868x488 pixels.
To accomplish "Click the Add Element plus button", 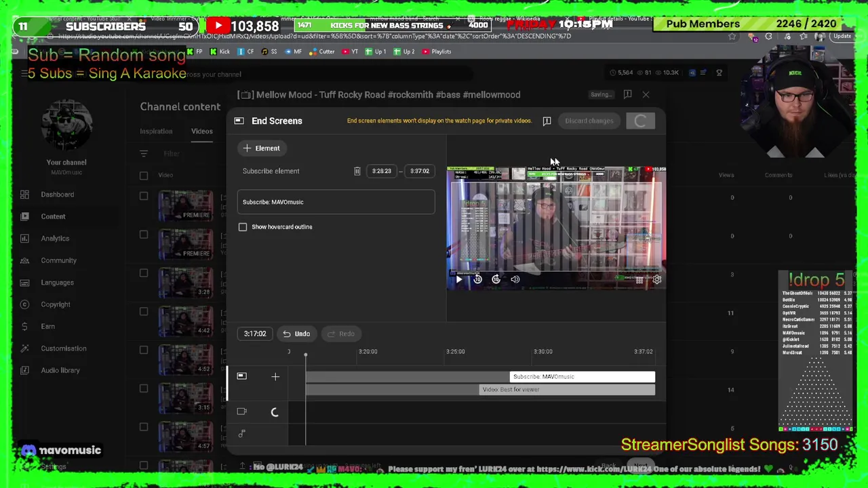I will coord(261,148).
